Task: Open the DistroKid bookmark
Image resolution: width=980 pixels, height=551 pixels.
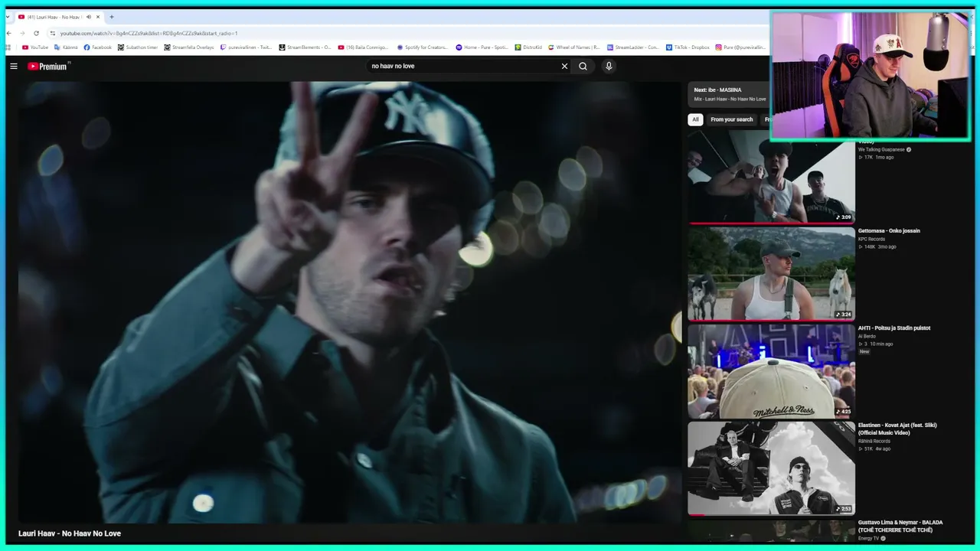Action: click(x=528, y=47)
